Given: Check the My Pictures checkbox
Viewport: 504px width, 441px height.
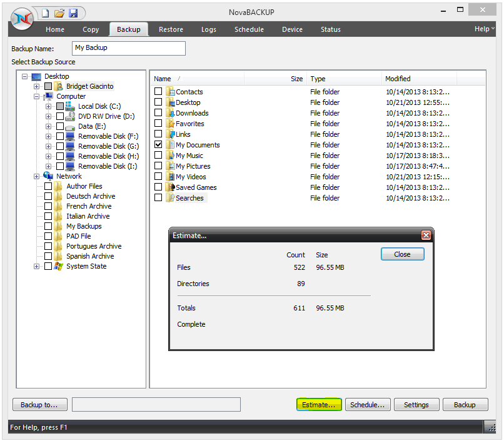Looking at the screenshot, I should [158, 166].
